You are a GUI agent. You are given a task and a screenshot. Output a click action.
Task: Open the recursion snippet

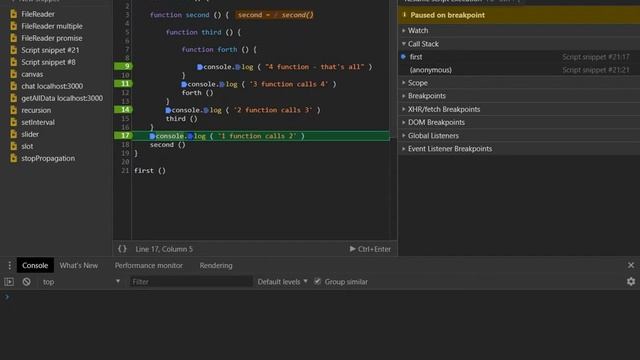tap(36, 110)
